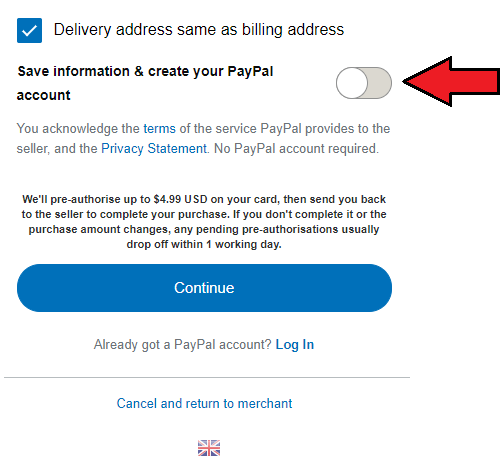
Task: Click the white knob of the toggle switch
Action: [352, 83]
